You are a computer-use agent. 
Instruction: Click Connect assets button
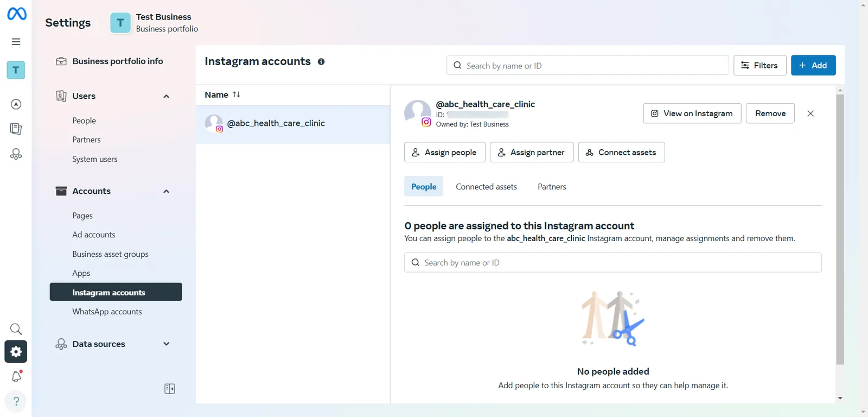[622, 152]
